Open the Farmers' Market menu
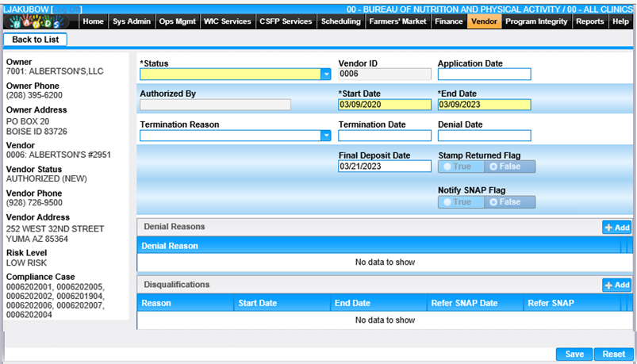The height and width of the screenshot is (364, 637). pyautogui.click(x=397, y=21)
